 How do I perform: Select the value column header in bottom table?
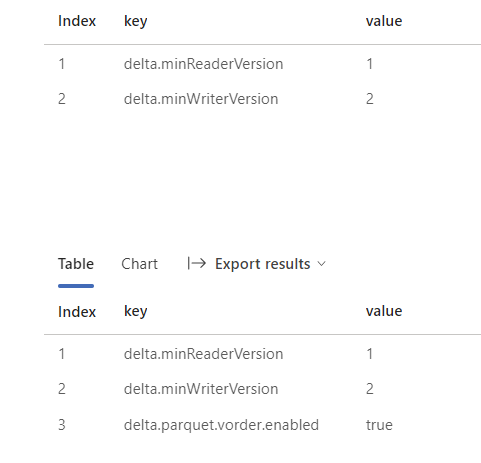[x=384, y=311]
